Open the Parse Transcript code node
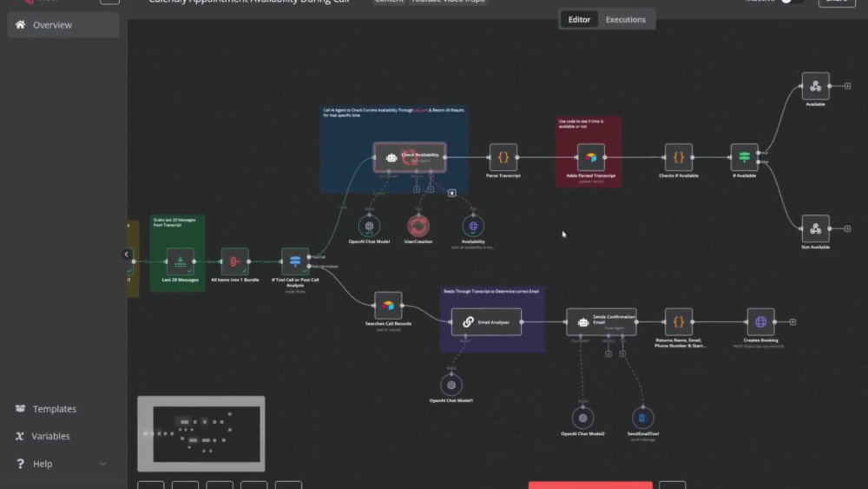The height and width of the screenshot is (489, 868). pyautogui.click(x=503, y=157)
